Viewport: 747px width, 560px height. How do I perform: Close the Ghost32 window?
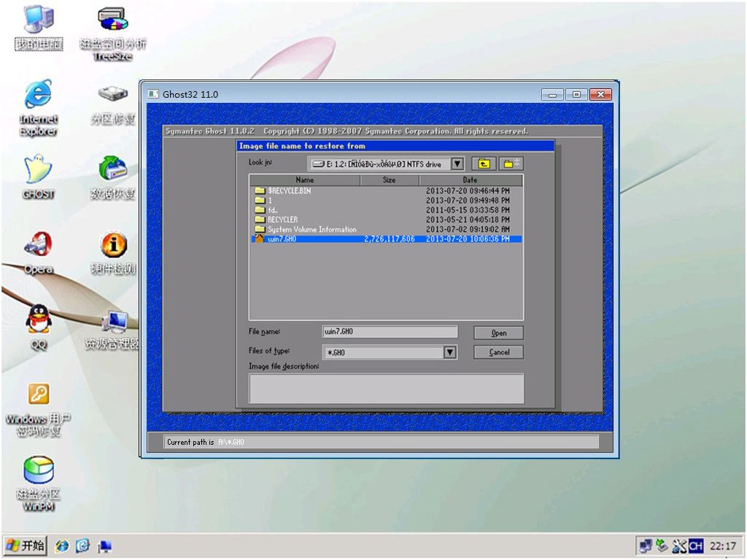click(600, 94)
